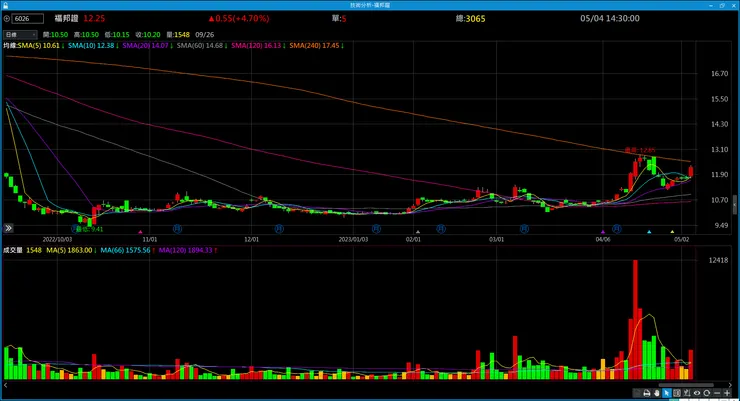Click the volume MA(66) 1575.56 label
This screenshot has width=740, height=401.
tap(127, 250)
